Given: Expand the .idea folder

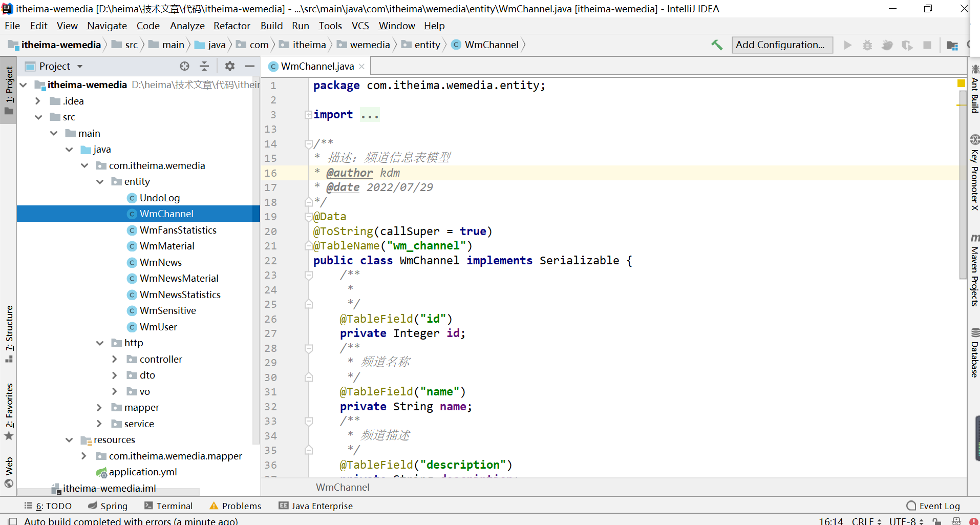Looking at the screenshot, I should 38,101.
